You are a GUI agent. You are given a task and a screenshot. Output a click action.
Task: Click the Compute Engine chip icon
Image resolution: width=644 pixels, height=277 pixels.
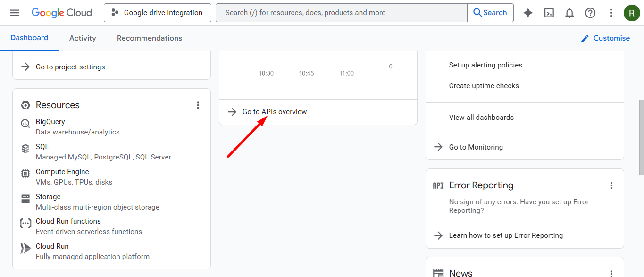click(x=25, y=174)
